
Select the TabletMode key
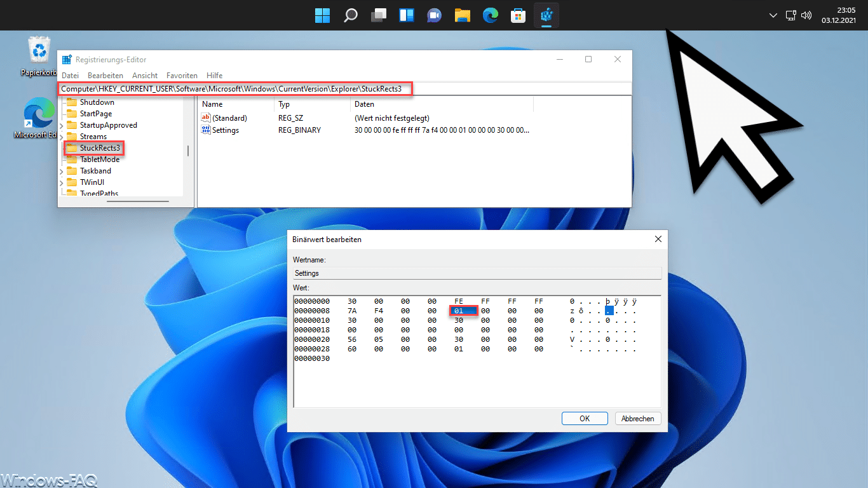click(x=99, y=159)
